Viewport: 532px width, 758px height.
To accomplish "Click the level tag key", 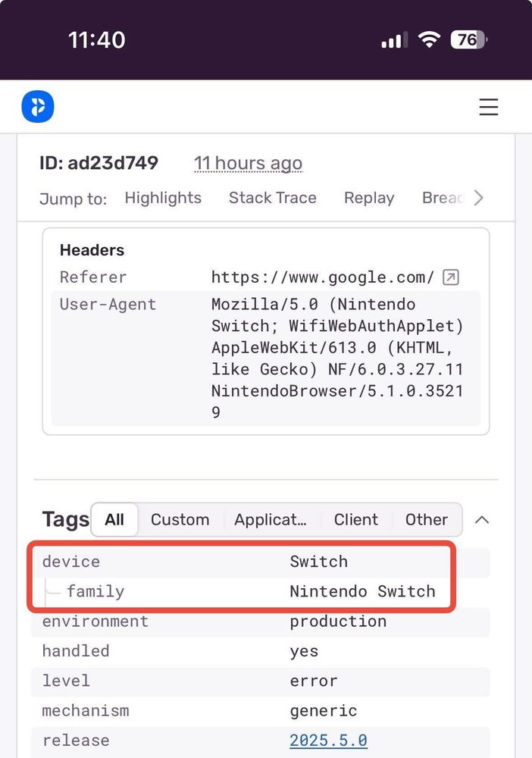I will [x=66, y=681].
